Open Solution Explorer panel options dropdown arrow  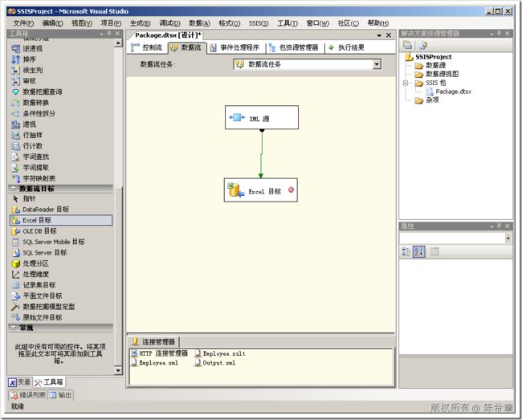click(x=491, y=34)
